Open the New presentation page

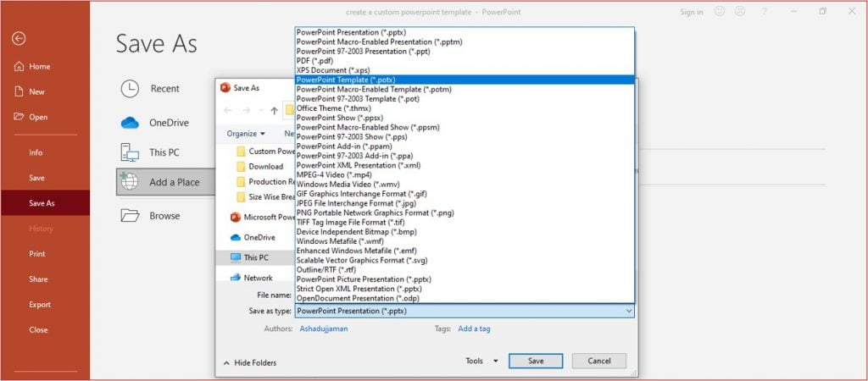point(30,91)
